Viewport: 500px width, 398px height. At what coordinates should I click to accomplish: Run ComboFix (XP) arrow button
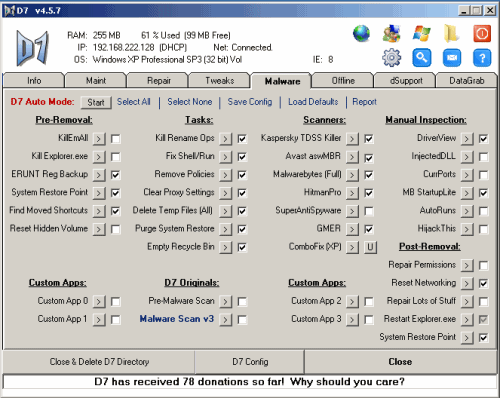352,247
